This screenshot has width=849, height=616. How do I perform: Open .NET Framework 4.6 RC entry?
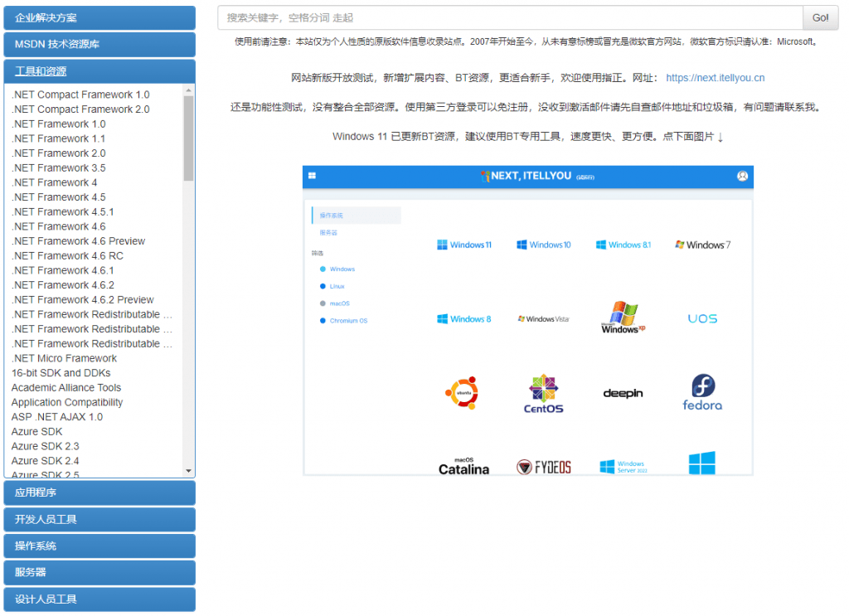click(67, 255)
